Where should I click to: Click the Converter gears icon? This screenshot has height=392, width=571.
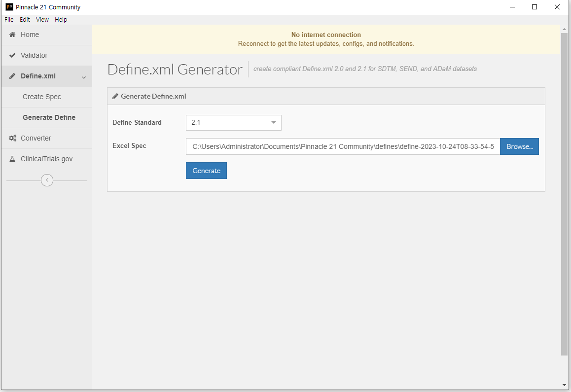[12, 138]
